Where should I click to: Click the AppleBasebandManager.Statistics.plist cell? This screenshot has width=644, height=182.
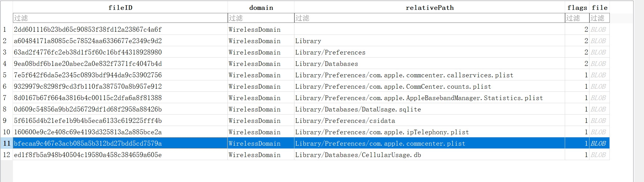click(419, 98)
